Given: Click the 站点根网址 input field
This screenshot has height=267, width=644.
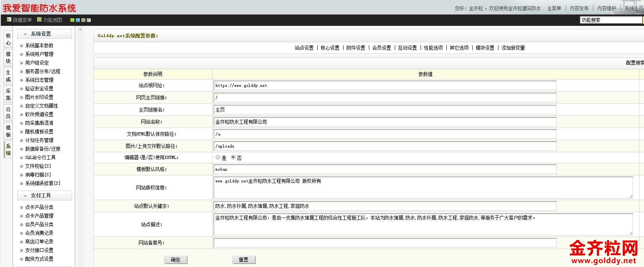Looking at the screenshot, I should click(385, 85).
